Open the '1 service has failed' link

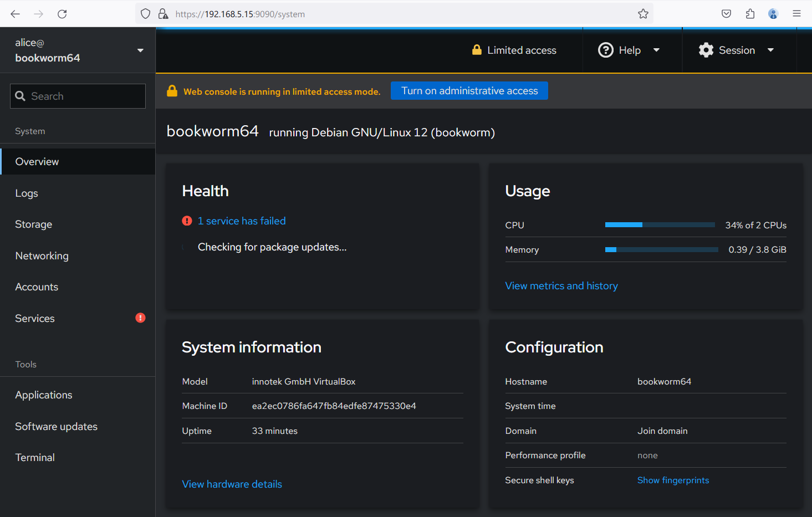242,221
